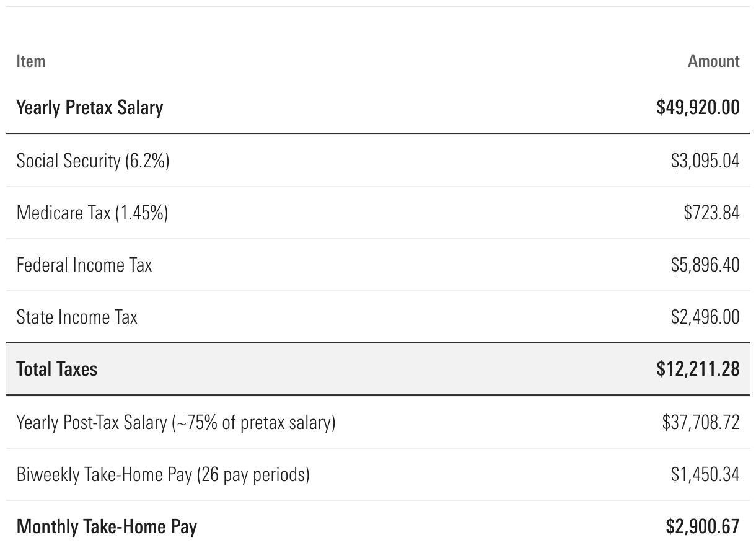The width and height of the screenshot is (756, 558).
Task: Select the Yearly Pretax Salary label
Action: pyautogui.click(x=90, y=107)
